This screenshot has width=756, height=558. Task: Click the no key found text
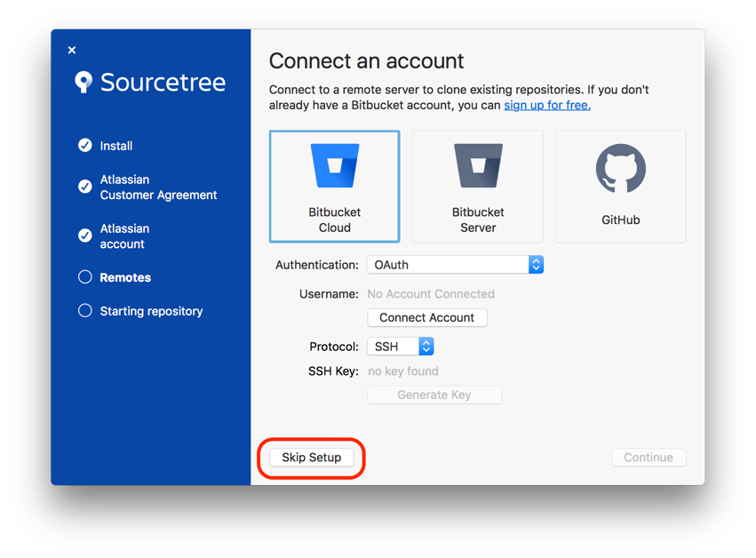coord(403,371)
